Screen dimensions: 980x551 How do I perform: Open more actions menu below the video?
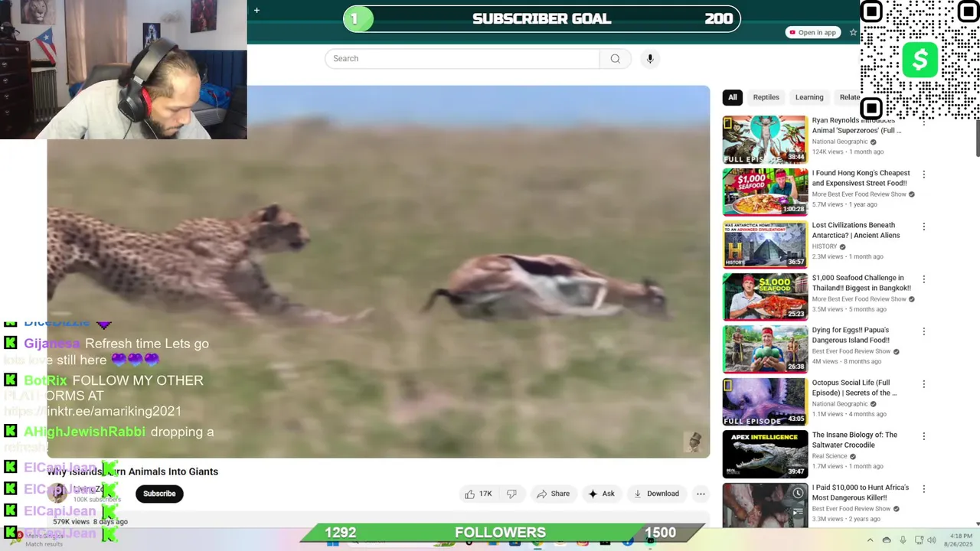coord(701,494)
